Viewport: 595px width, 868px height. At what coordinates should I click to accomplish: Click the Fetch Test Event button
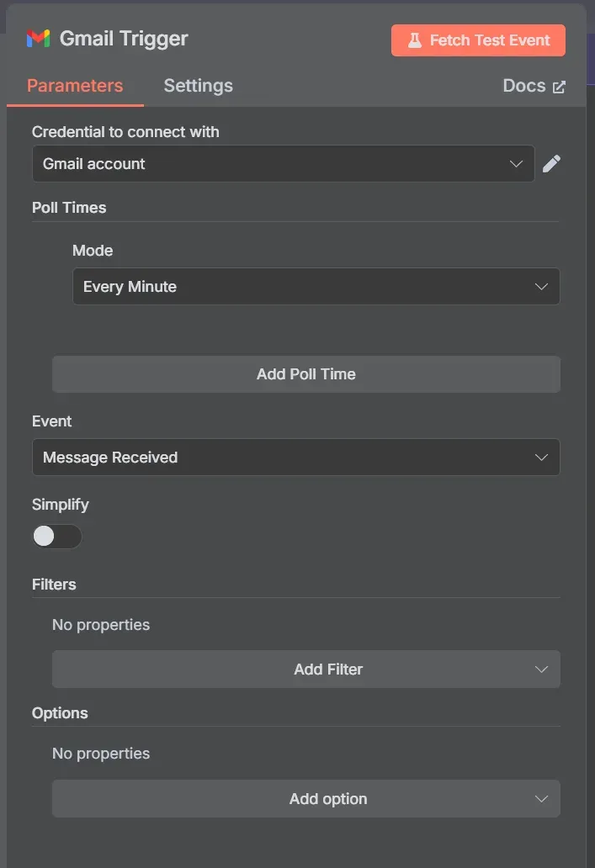478,40
